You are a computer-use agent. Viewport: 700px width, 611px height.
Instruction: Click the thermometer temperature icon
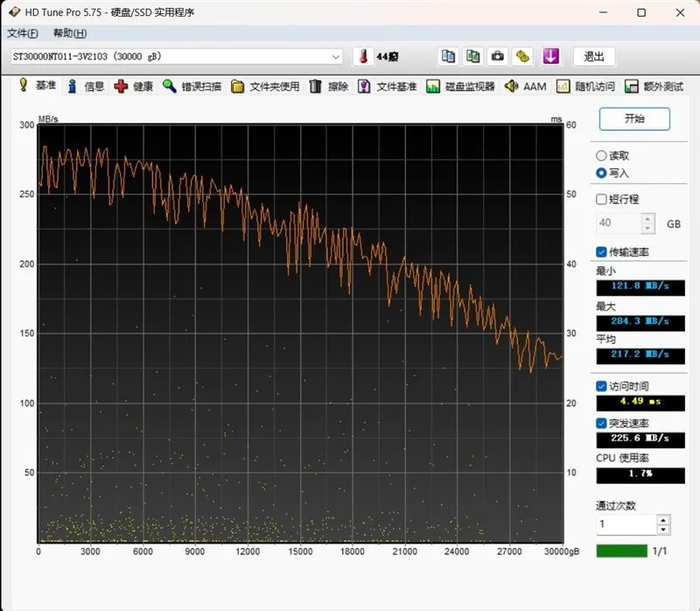coord(362,56)
